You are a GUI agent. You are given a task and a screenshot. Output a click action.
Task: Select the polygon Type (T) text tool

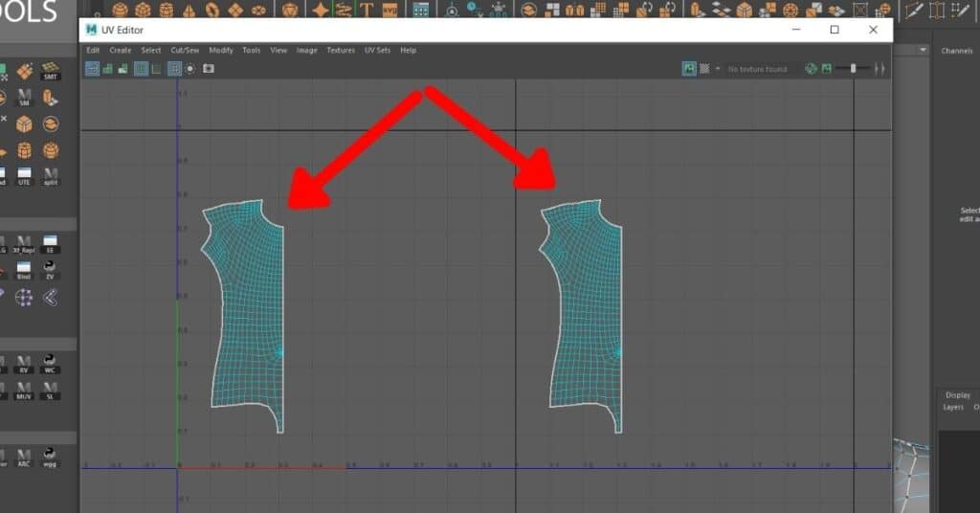tap(367, 10)
